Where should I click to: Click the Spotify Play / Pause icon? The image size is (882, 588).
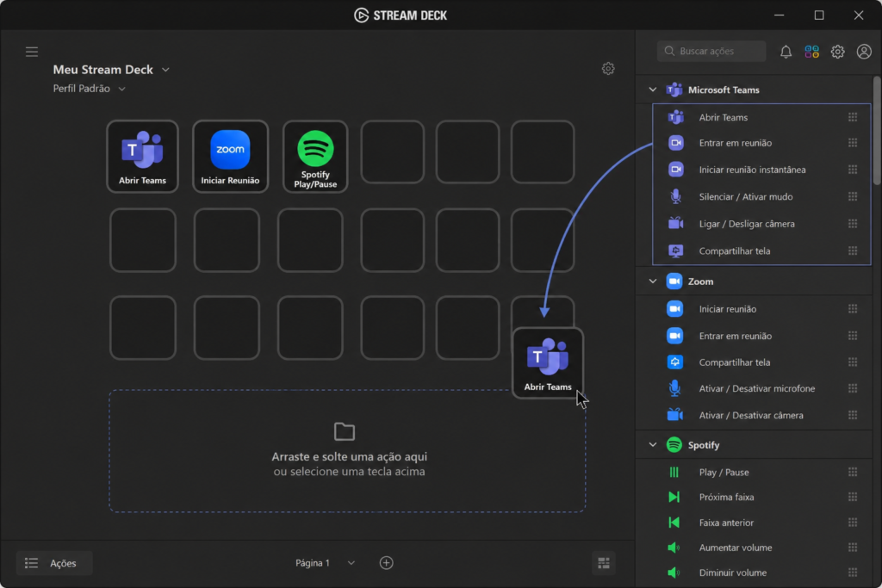click(x=674, y=472)
